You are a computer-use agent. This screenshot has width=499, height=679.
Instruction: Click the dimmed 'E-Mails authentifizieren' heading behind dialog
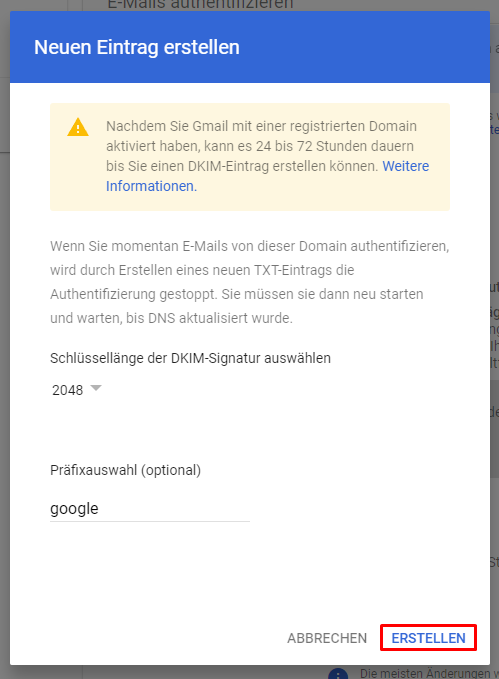click(x=200, y=4)
